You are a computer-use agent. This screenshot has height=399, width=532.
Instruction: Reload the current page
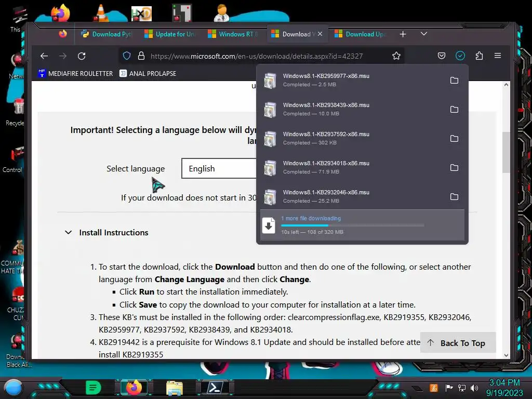click(82, 56)
